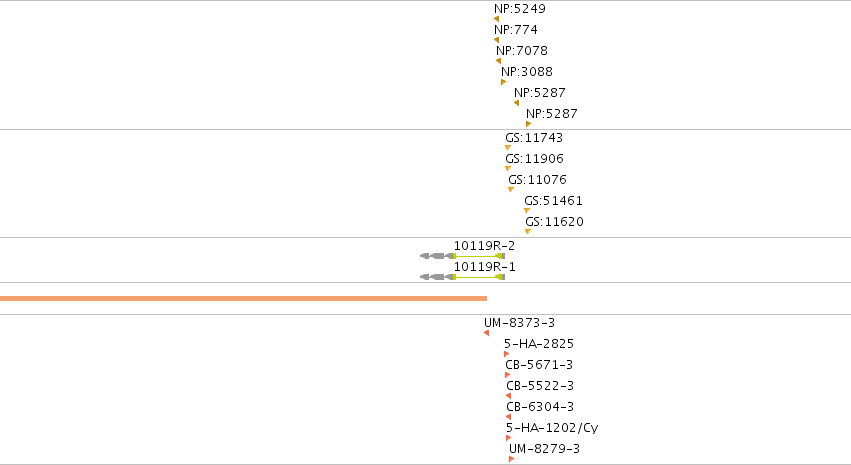Image resolution: width=851 pixels, height=465 pixels.
Task: Click the NP:7078 feature label
Action: click(x=522, y=50)
